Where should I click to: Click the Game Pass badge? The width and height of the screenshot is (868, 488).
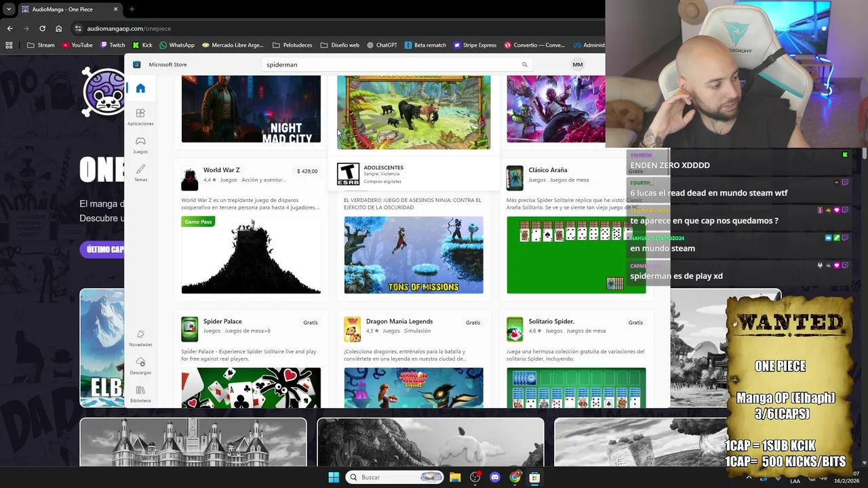(x=198, y=222)
